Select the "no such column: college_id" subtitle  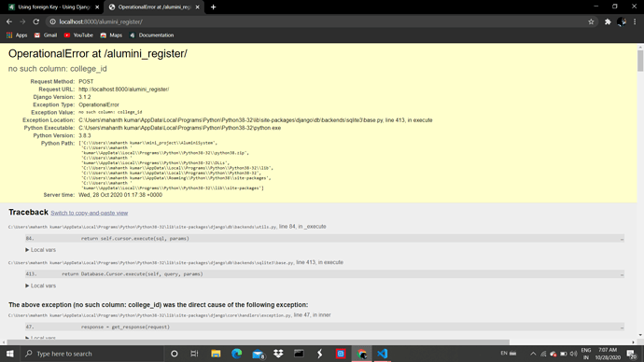58,69
